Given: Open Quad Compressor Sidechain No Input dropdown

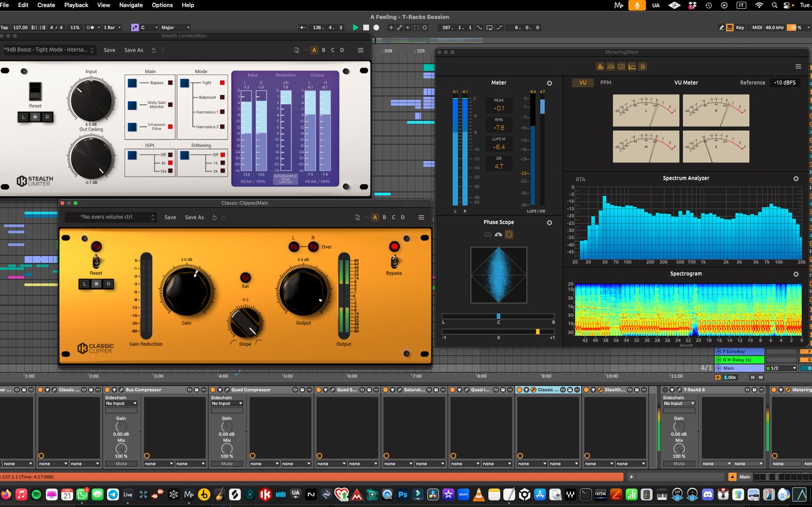Looking at the screenshot, I should tap(227, 403).
